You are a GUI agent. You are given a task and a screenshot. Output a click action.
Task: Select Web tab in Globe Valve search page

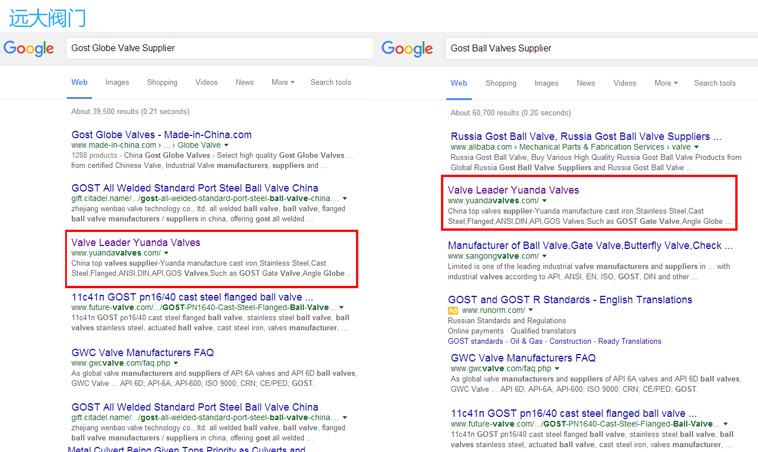tap(79, 82)
